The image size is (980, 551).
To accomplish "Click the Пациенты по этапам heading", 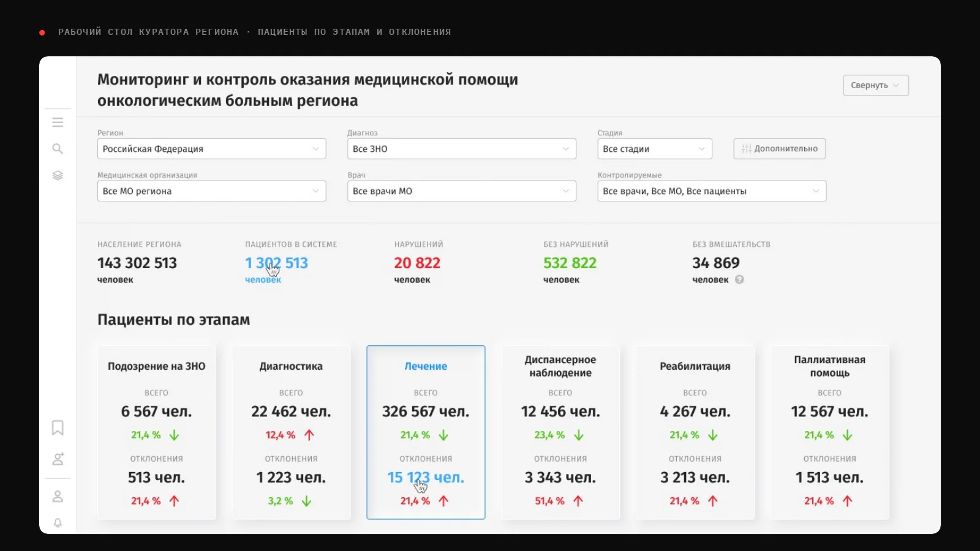I will click(x=174, y=320).
